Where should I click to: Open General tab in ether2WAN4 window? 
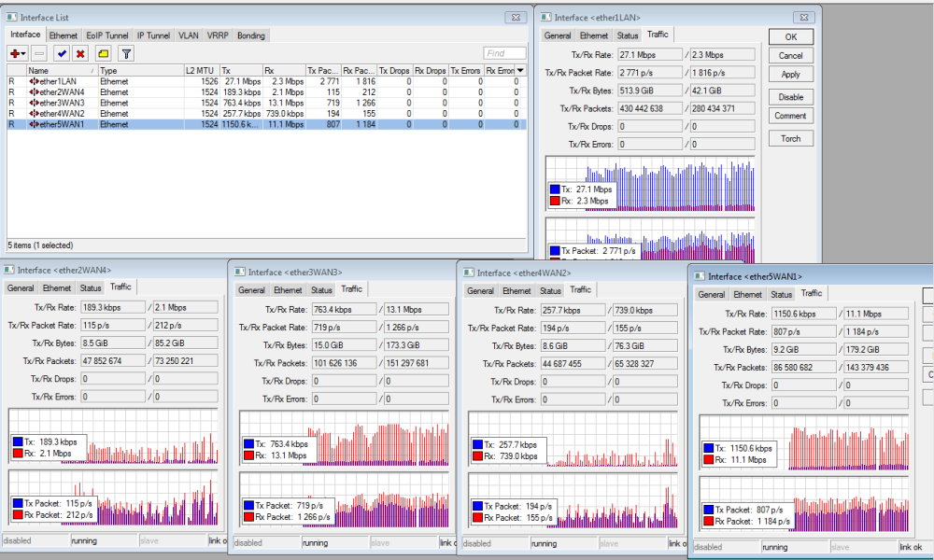21,288
